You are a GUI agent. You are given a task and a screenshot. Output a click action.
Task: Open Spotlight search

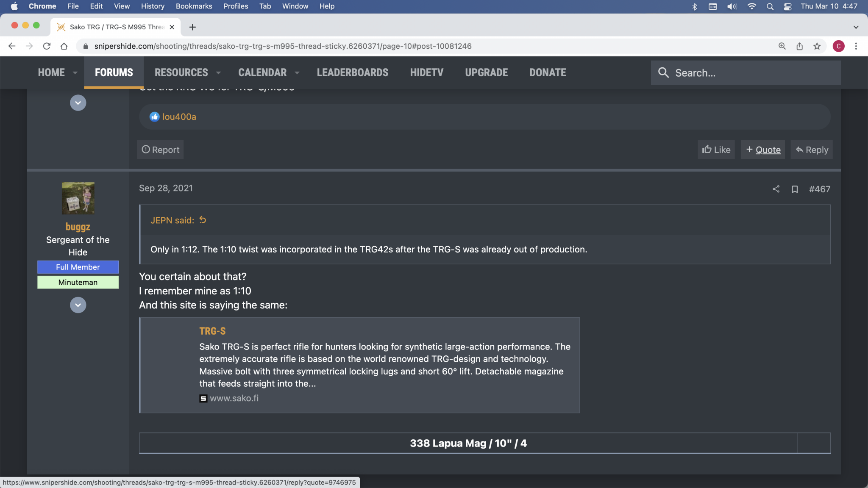pyautogui.click(x=770, y=6)
